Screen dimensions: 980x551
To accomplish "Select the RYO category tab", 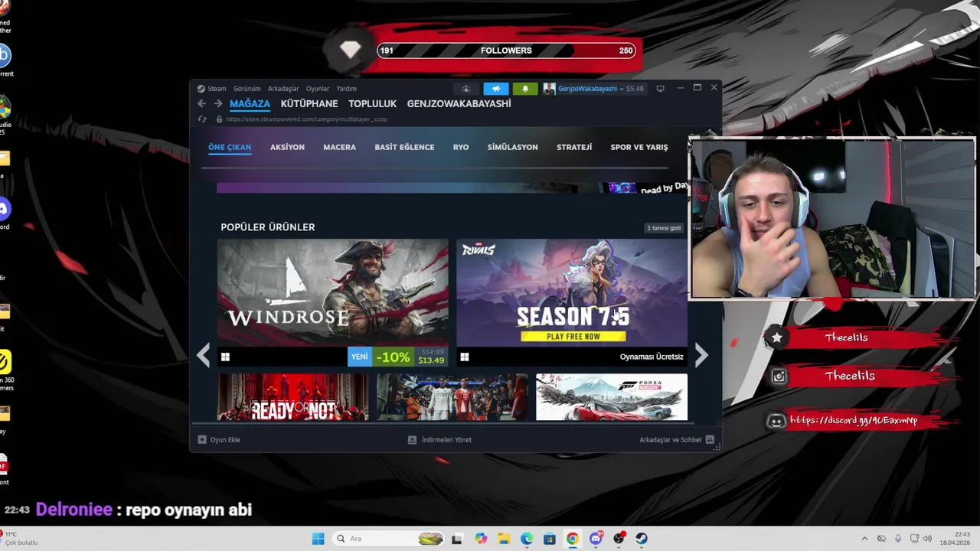I will point(461,147).
